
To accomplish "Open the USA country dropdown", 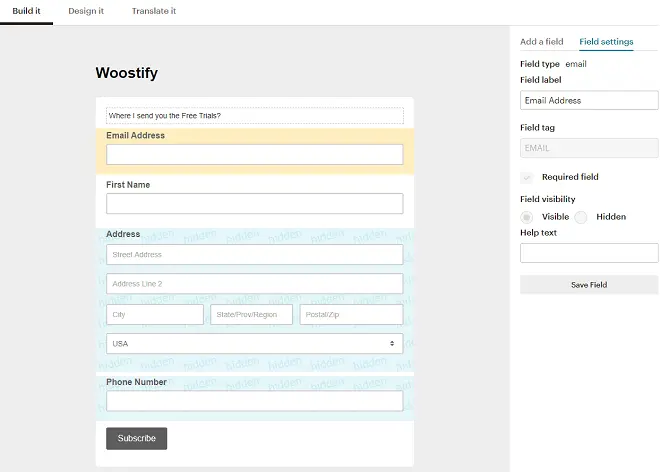I will [x=255, y=344].
